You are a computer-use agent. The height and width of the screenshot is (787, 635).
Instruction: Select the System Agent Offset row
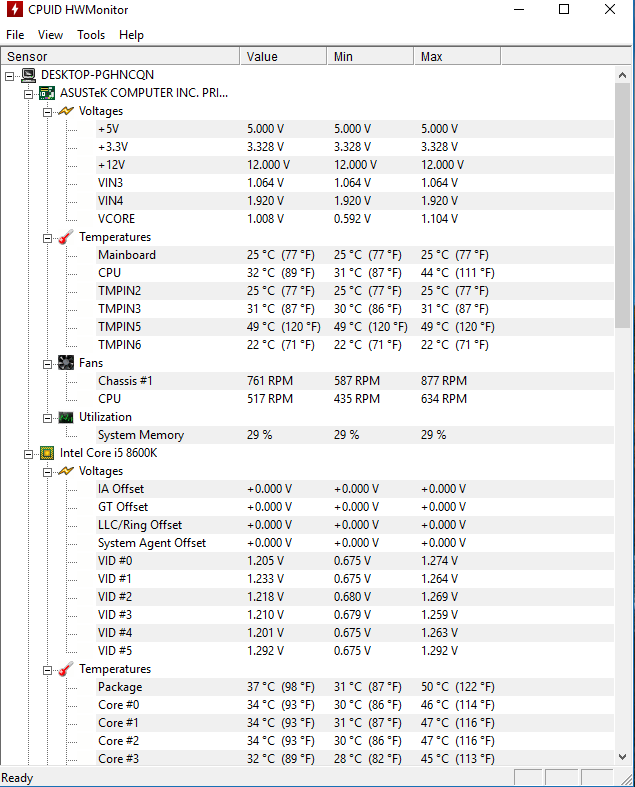click(355, 543)
